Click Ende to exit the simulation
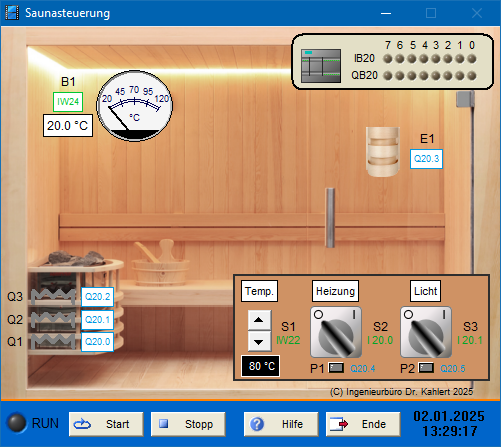 (363, 424)
